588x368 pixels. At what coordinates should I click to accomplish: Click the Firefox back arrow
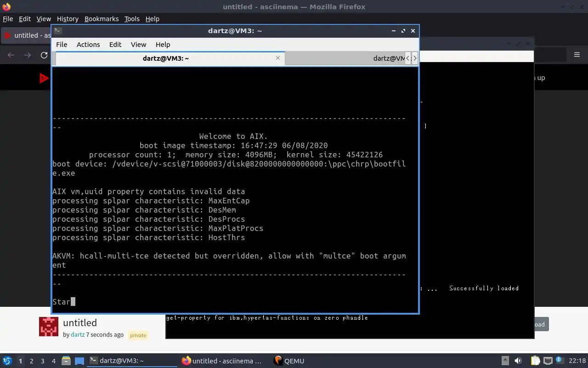pos(11,55)
